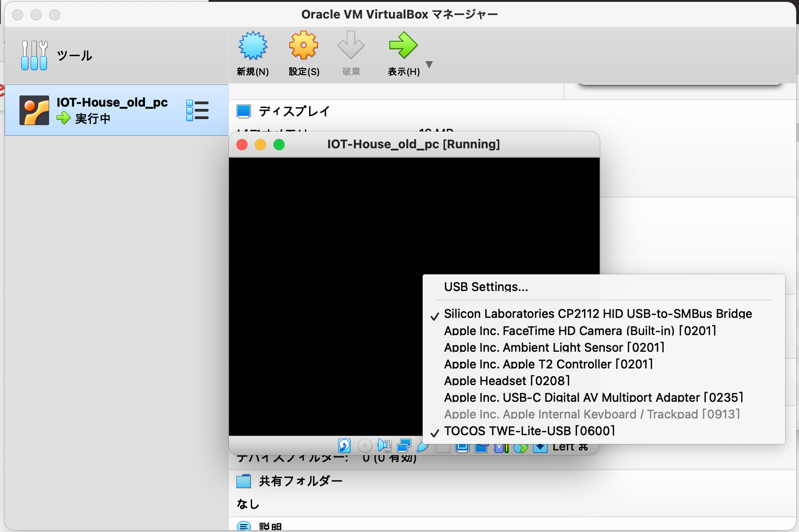Click the なし text under shared folders

(248, 504)
